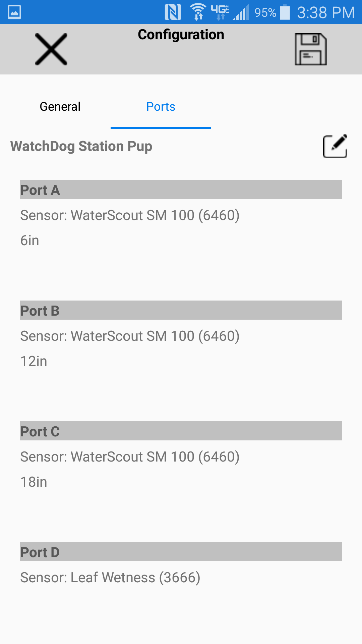Select the Port A header
This screenshot has height=644, width=362.
pyautogui.click(x=181, y=190)
